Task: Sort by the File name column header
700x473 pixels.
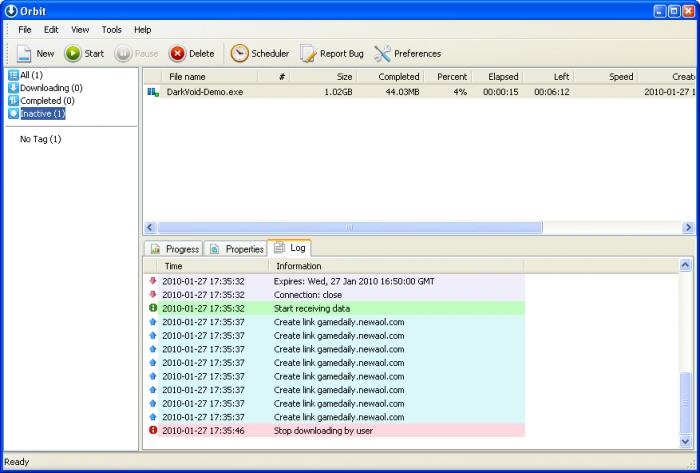Action: pos(210,77)
